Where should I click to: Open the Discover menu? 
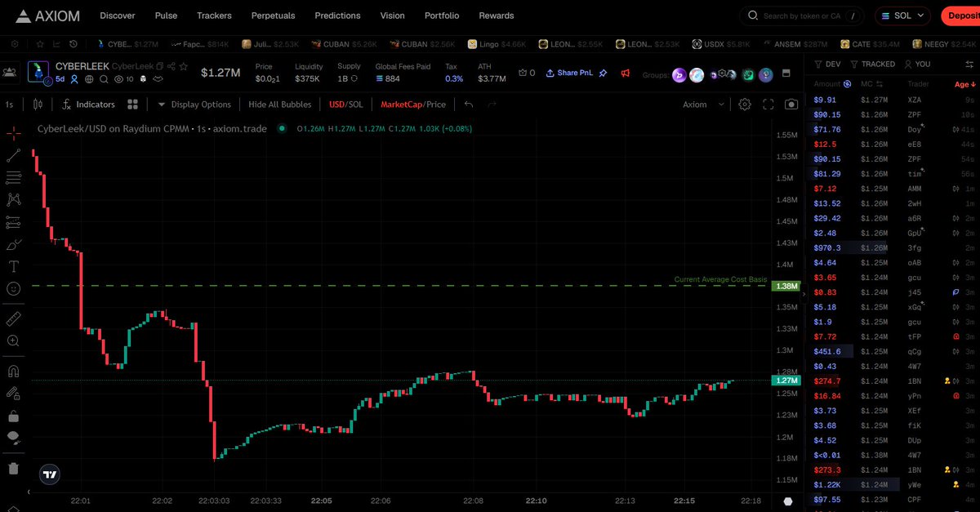(118, 16)
